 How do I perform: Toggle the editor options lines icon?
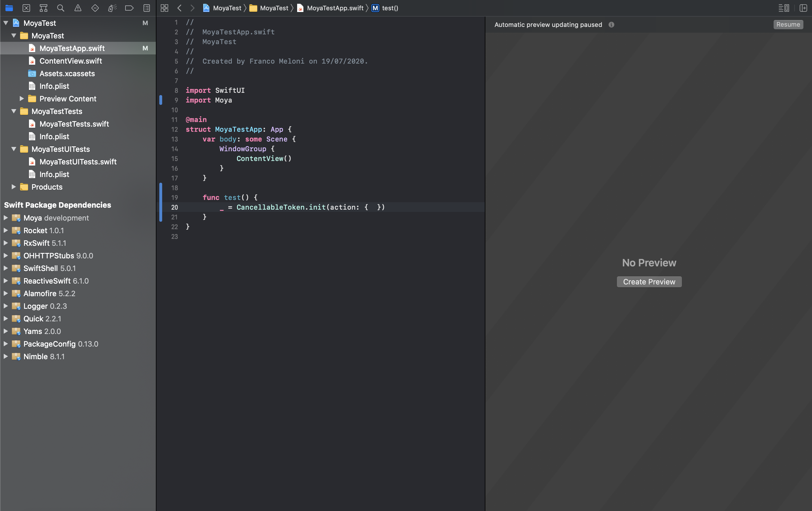click(783, 8)
